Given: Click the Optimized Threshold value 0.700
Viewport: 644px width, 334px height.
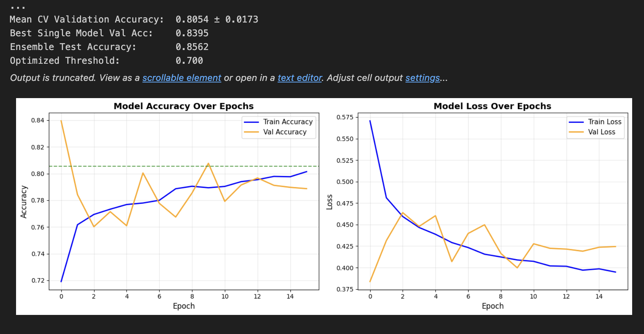Looking at the screenshot, I should 189,61.
